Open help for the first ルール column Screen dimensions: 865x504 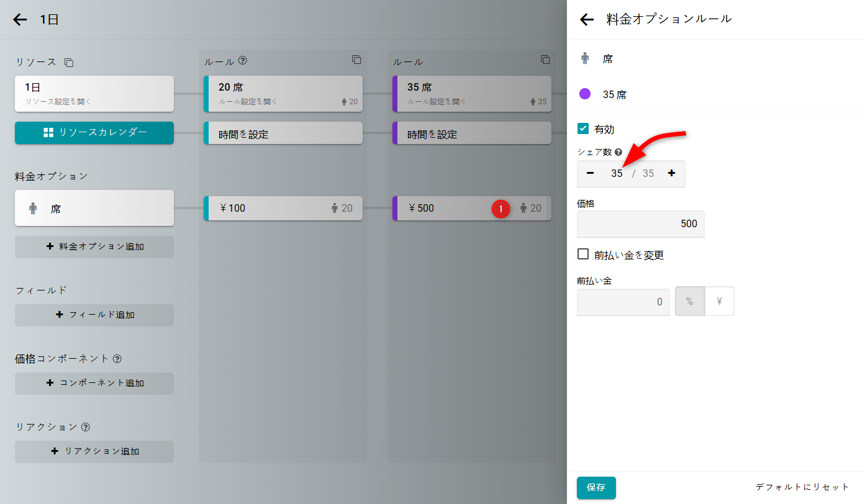pyautogui.click(x=243, y=61)
